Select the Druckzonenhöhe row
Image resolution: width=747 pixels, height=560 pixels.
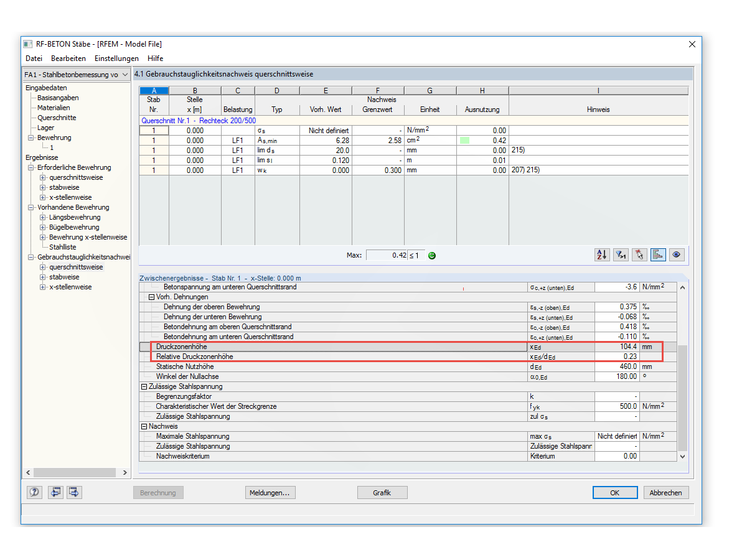407,347
